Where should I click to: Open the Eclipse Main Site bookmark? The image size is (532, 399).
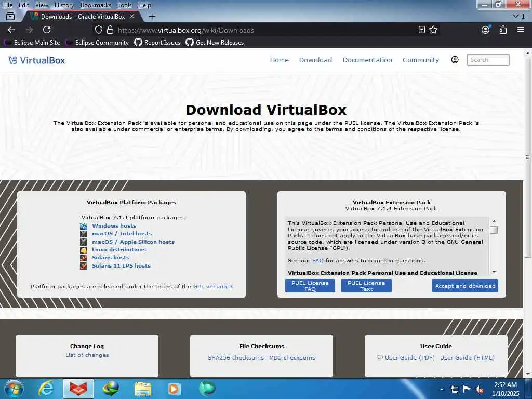pos(32,43)
